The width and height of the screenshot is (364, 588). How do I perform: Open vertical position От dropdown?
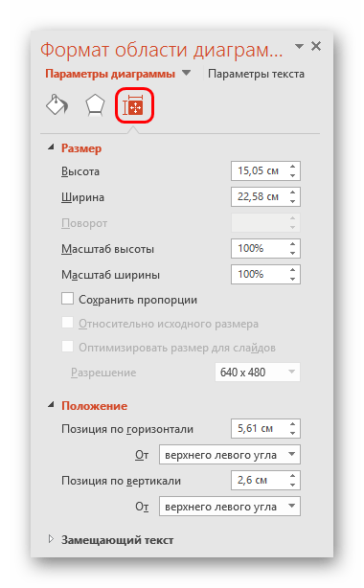[x=230, y=507]
